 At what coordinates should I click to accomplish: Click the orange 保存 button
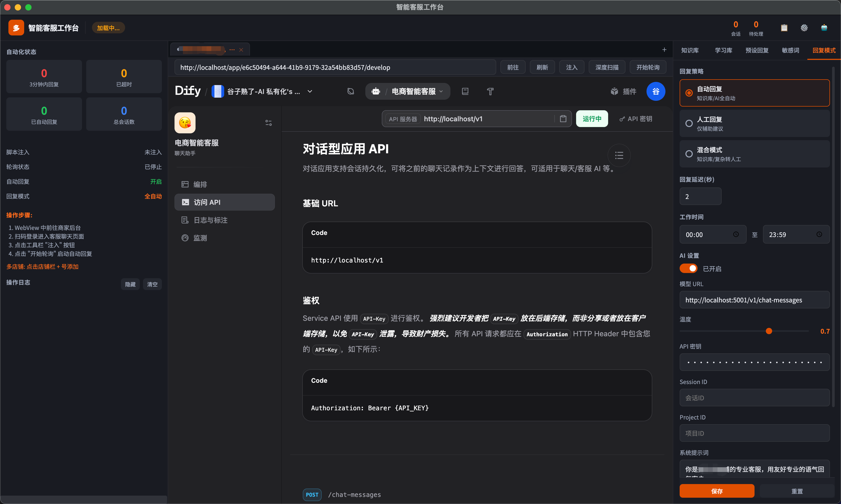click(x=717, y=491)
